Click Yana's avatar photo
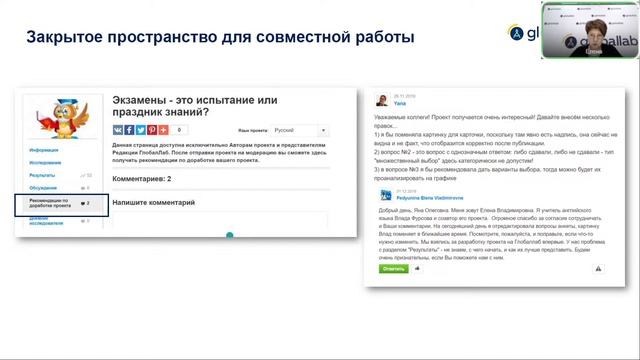The image size is (640, 360). pyautogui.click(x=382, y=100)
